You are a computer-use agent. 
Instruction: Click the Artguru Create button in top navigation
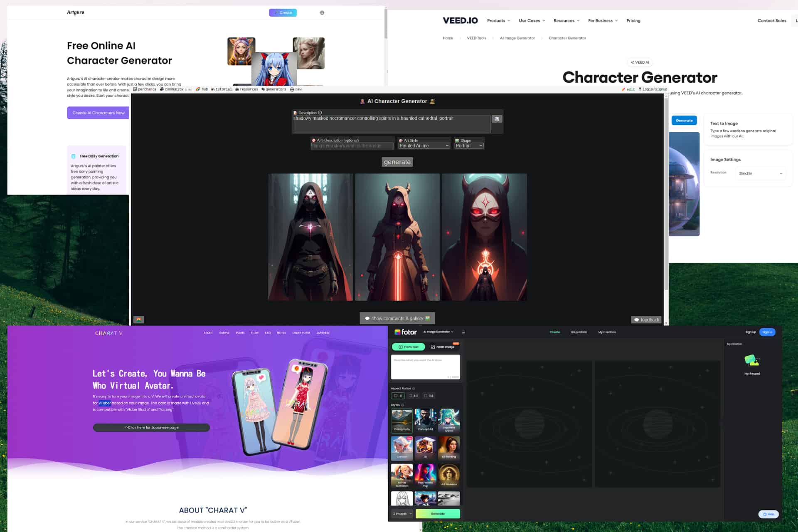[x=283, y=12]
